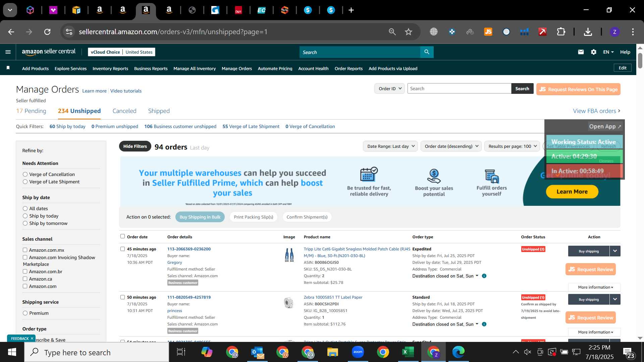This screenshot has height=362, width=644.
Task: Open Microsoft Edge from the taskbar
Action: tap(458, 352)
